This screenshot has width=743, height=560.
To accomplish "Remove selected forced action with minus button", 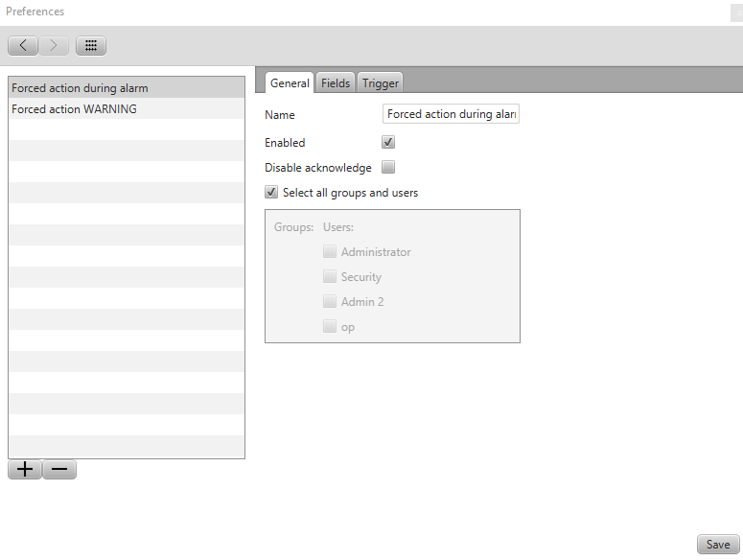I will (59, 469).
